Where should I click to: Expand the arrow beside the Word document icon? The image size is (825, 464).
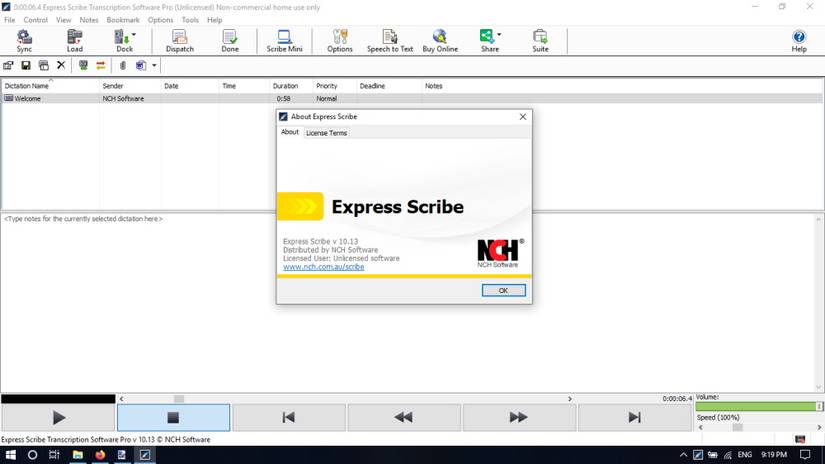coord(154,65)
